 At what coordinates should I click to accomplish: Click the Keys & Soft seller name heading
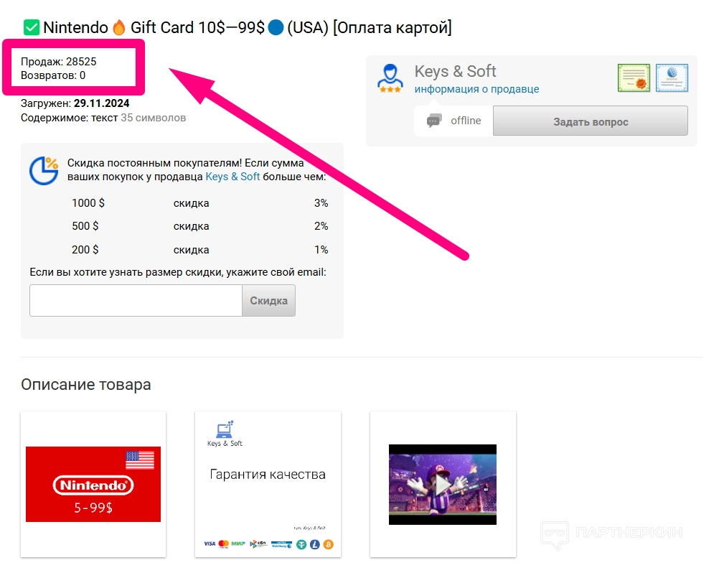coord(456,71)
